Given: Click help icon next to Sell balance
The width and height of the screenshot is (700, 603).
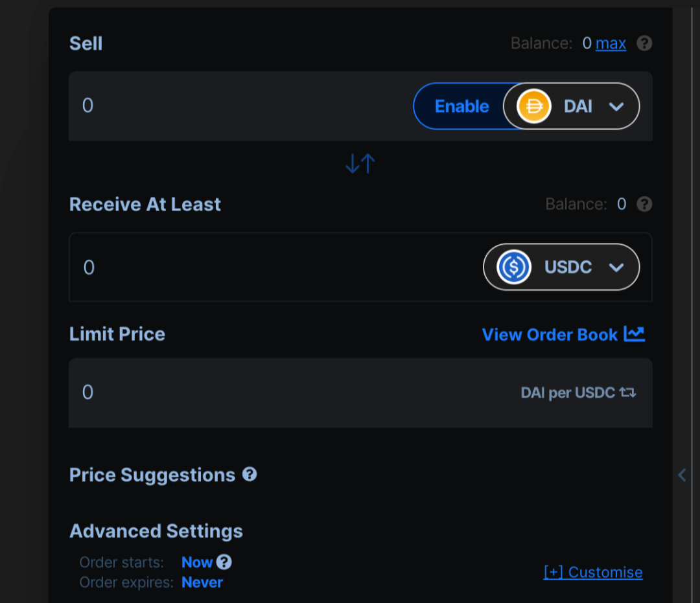Looking at the screenshot, I should click(x=644, y=43).
